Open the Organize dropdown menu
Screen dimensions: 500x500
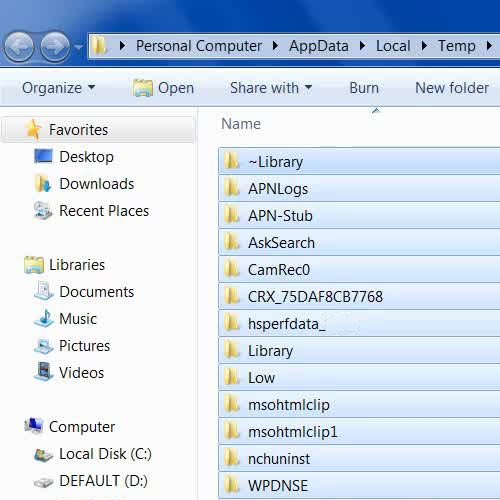pos(59,88)
